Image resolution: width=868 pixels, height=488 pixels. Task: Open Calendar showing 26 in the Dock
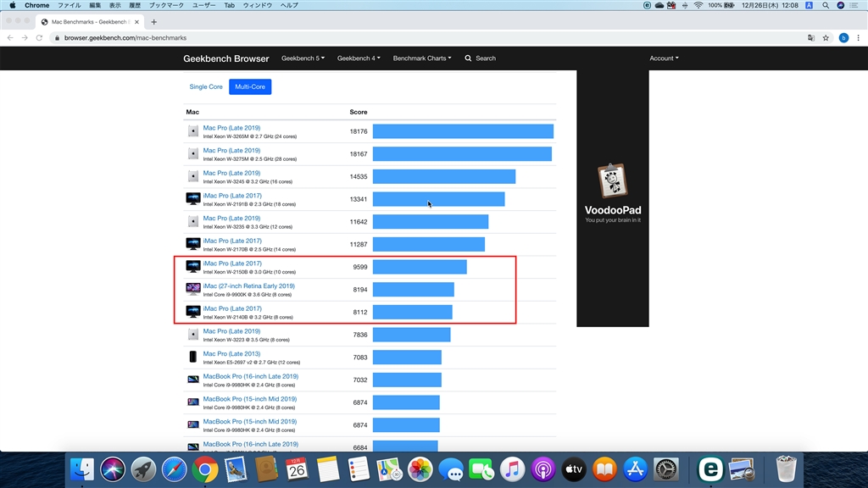[x=297, y=469]
